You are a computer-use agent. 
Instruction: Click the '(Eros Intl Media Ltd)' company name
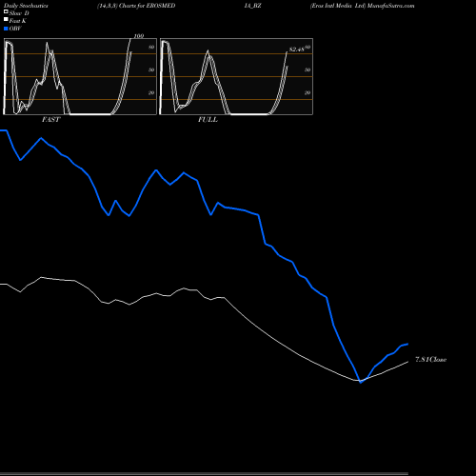[x=338, y=6]
